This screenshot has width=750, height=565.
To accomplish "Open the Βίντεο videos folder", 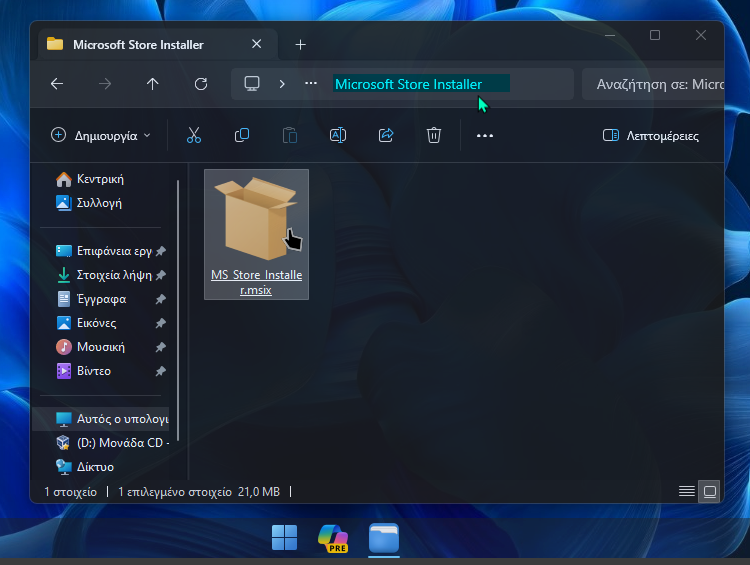I will tap(84, 371).
